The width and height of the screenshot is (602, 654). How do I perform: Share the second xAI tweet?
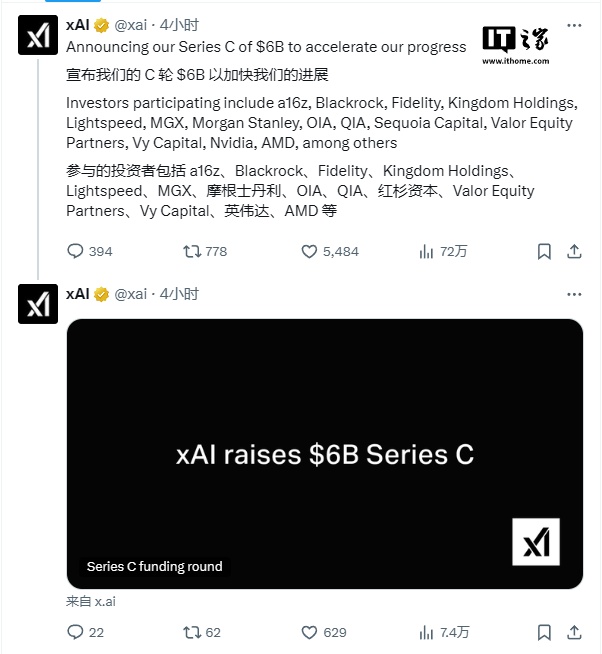pos(575,632)
